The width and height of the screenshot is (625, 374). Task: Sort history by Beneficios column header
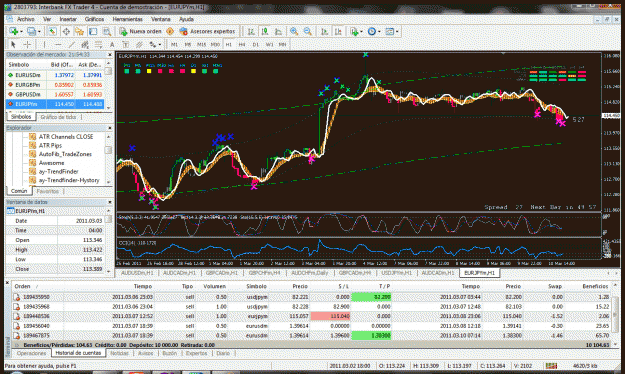595,286
